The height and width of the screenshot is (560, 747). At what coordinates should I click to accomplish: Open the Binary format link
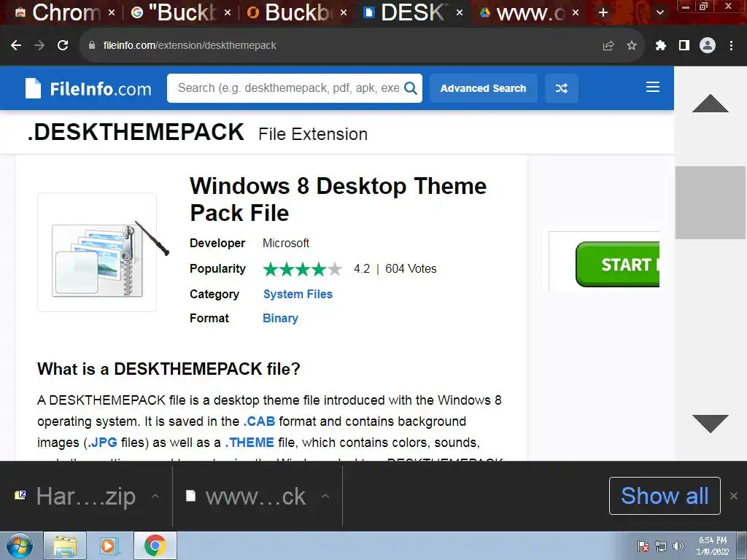point(280,318)
